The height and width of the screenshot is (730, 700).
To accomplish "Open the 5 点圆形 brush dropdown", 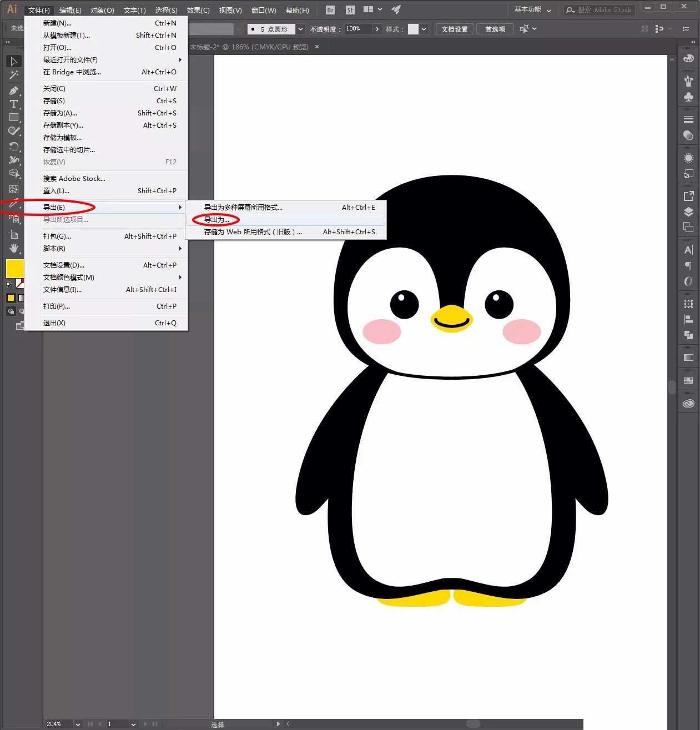I will point(300,29).
